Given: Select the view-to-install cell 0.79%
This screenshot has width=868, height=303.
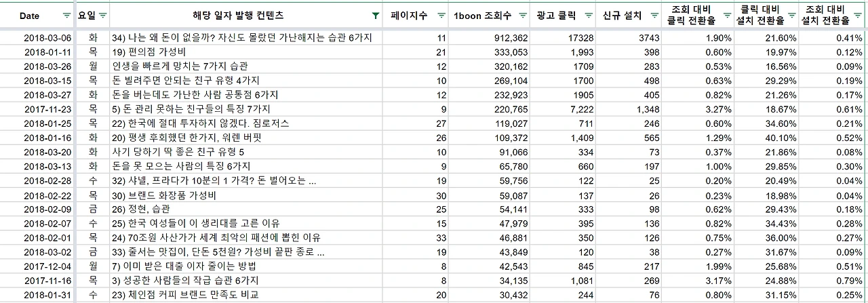Looking at the screenshot, I should point(833,281).
